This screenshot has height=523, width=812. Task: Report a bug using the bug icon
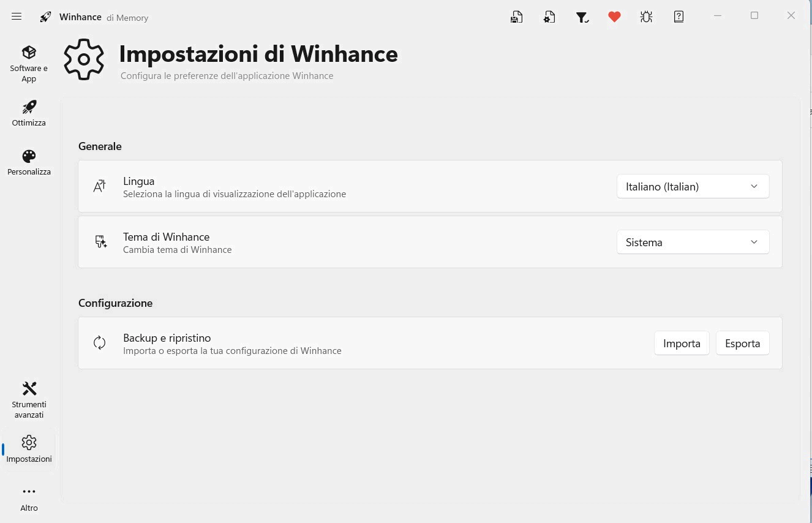(646, 17)
